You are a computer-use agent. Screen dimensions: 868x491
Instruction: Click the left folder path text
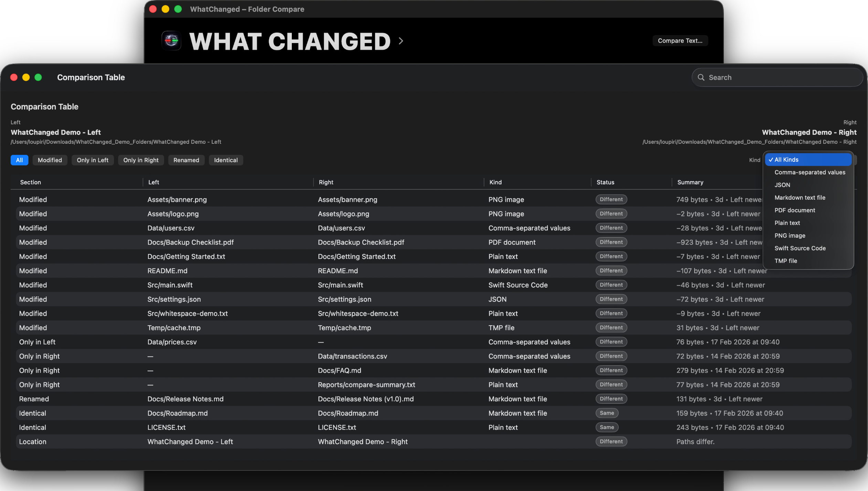[116, 142]
